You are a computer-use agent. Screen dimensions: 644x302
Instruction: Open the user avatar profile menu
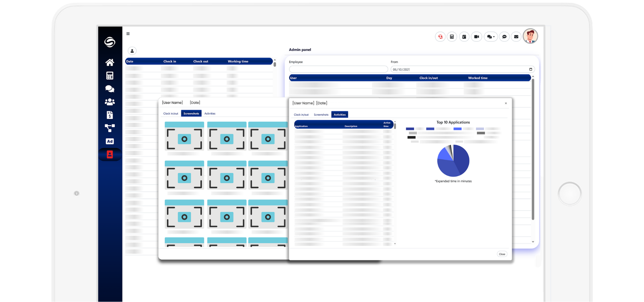[530, 36]
